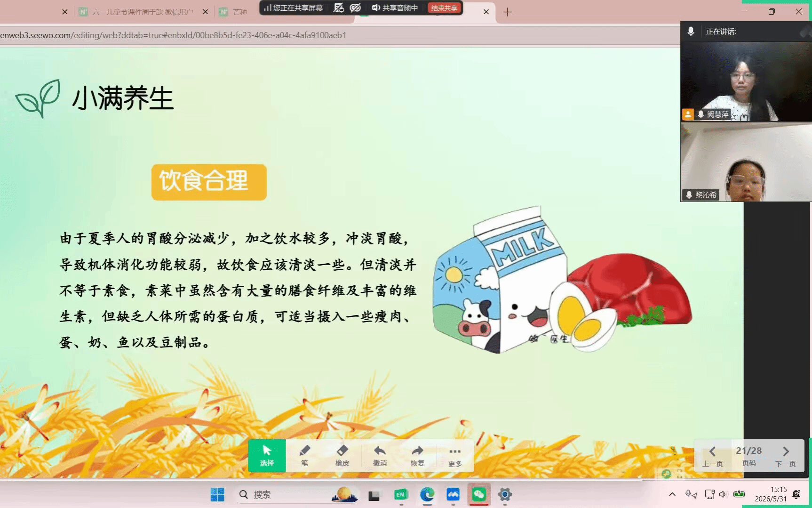Click the slide body paragraph text
Image resolution: width=812 pixels, height=508 pixels.
[238, 290]
